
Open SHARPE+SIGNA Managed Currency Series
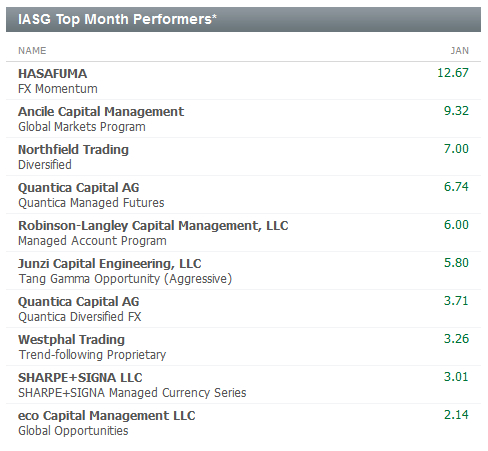coord(132,393)
